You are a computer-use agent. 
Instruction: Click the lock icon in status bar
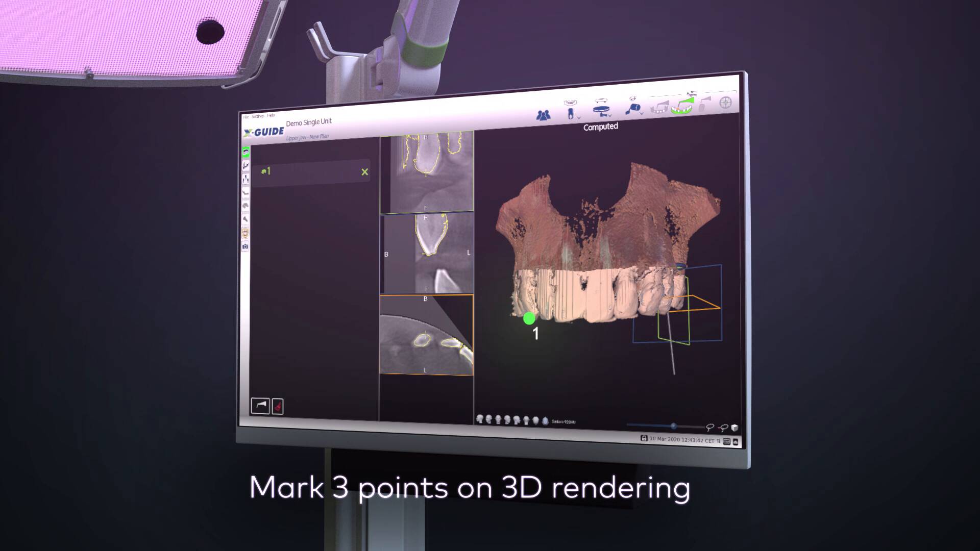[644, 438]
